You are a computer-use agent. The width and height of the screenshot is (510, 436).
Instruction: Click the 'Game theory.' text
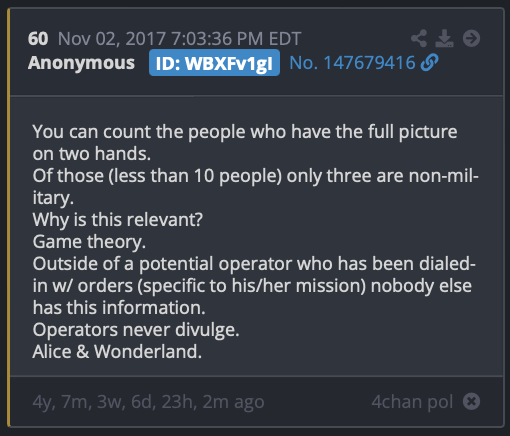(x=89, y=242)
